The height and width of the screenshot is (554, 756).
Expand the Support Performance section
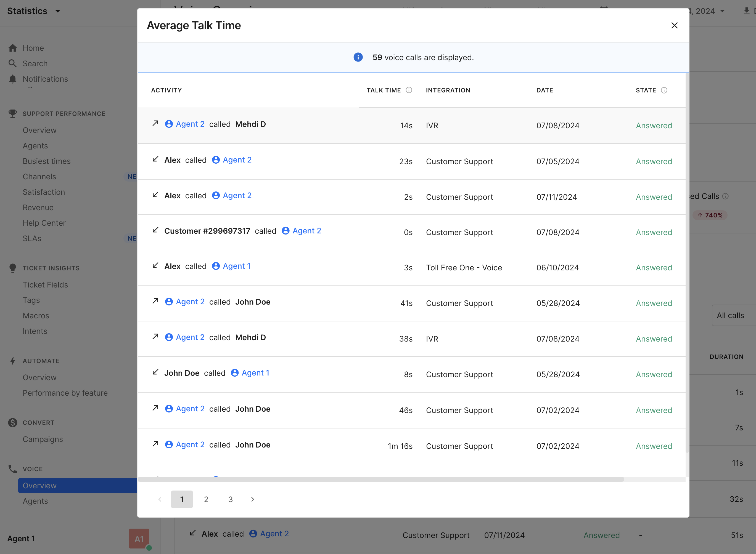click(64, 113)
